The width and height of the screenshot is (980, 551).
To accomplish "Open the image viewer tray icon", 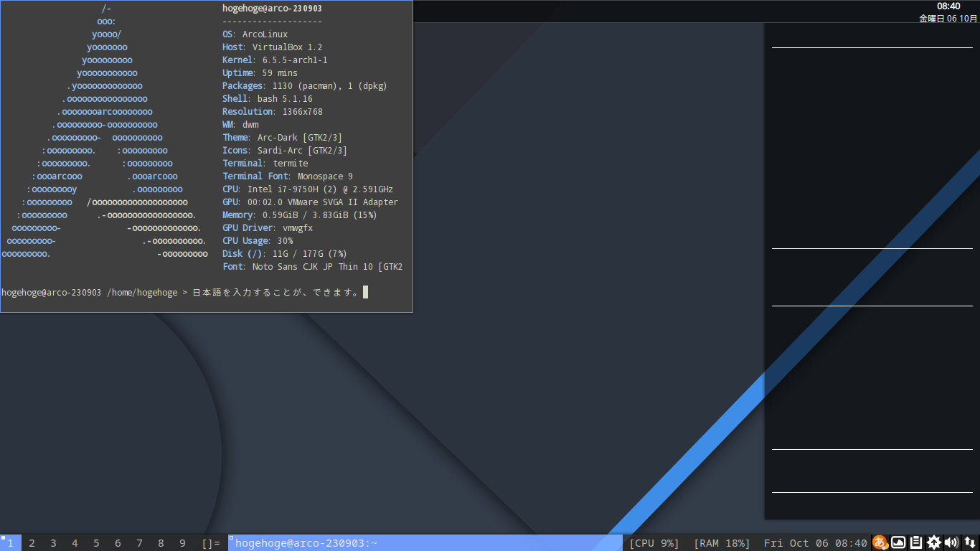I will (x=898, y=542).
